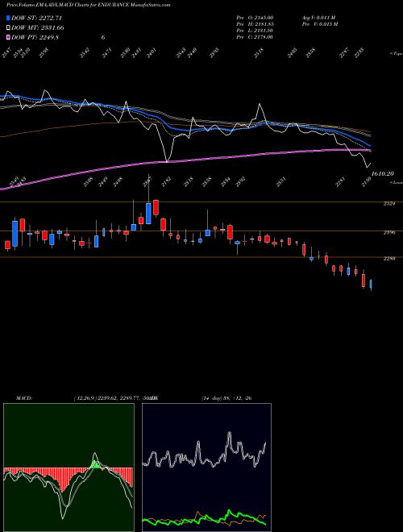403x532 pixels.
Task: Open the ADX indicator chart panel
Action: [x=206, y=468]
